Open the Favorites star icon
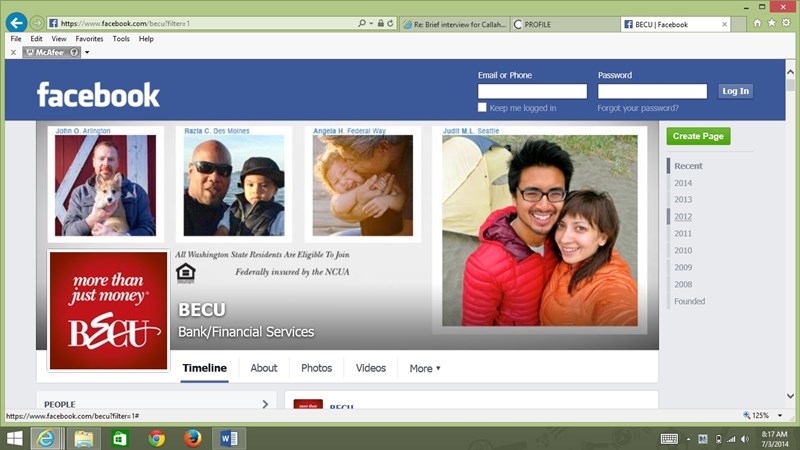The image size is (800, 450). 771,23
